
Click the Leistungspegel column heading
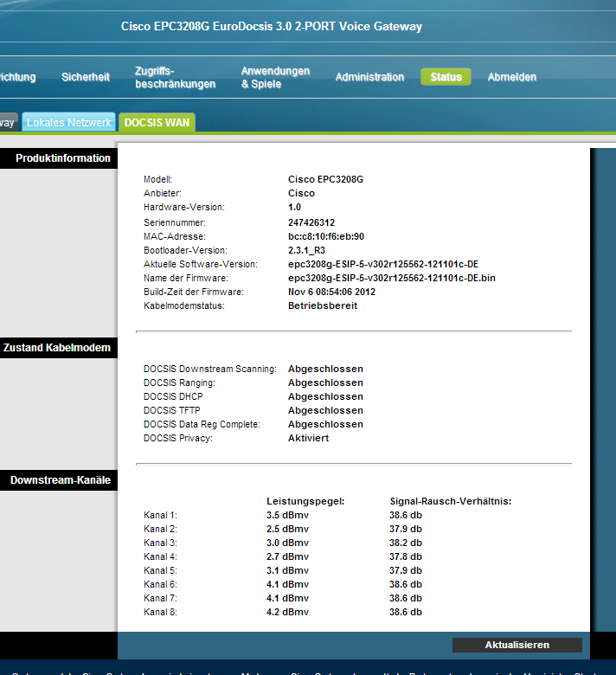305,502
